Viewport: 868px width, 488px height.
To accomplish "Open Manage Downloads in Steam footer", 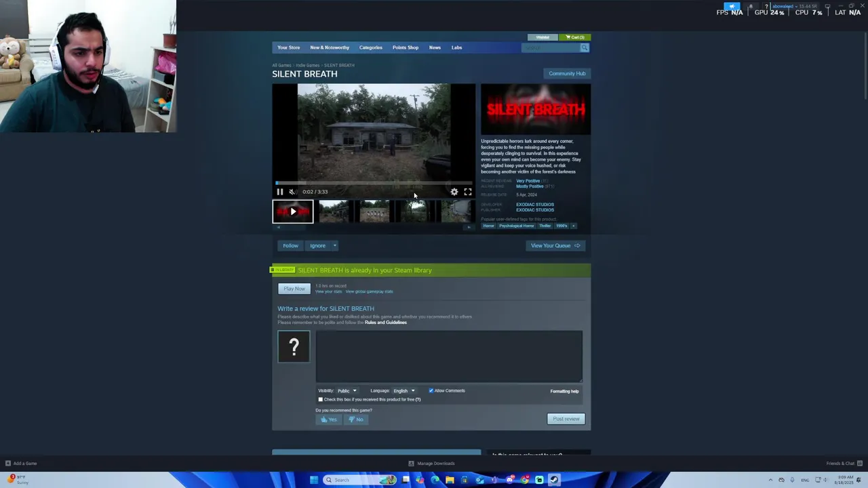I will 431,464.
